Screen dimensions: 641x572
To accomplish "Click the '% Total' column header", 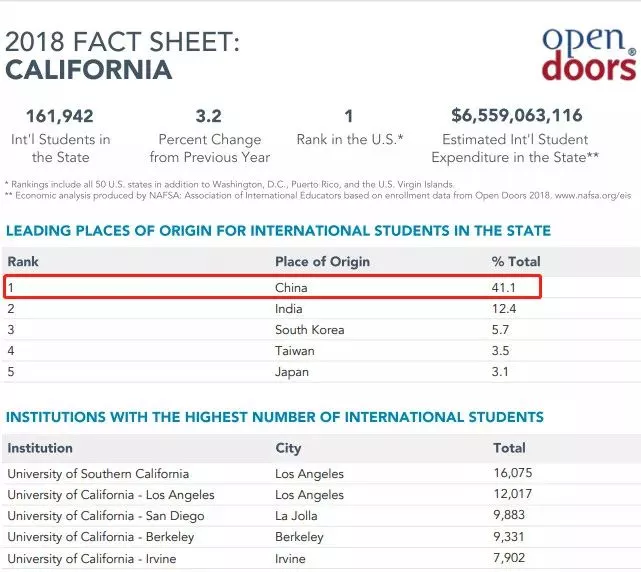I will (516, 262).
